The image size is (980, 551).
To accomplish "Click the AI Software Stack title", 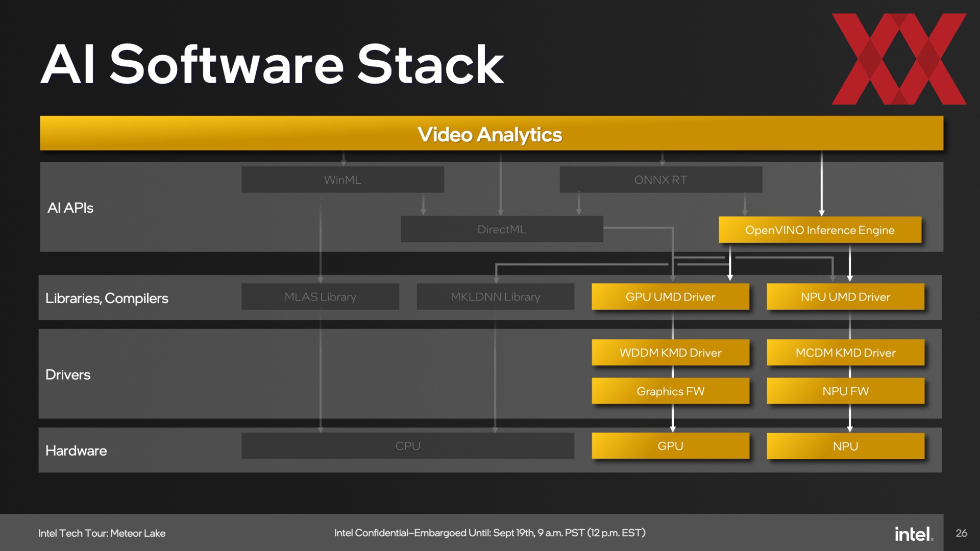I will [273, 64].
